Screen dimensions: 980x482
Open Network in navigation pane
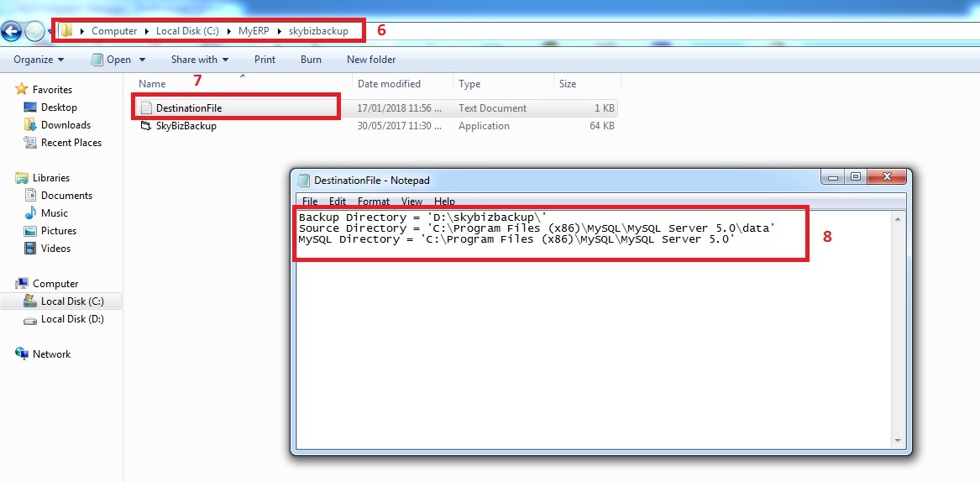pyautogui.click(x=51, y=354)
